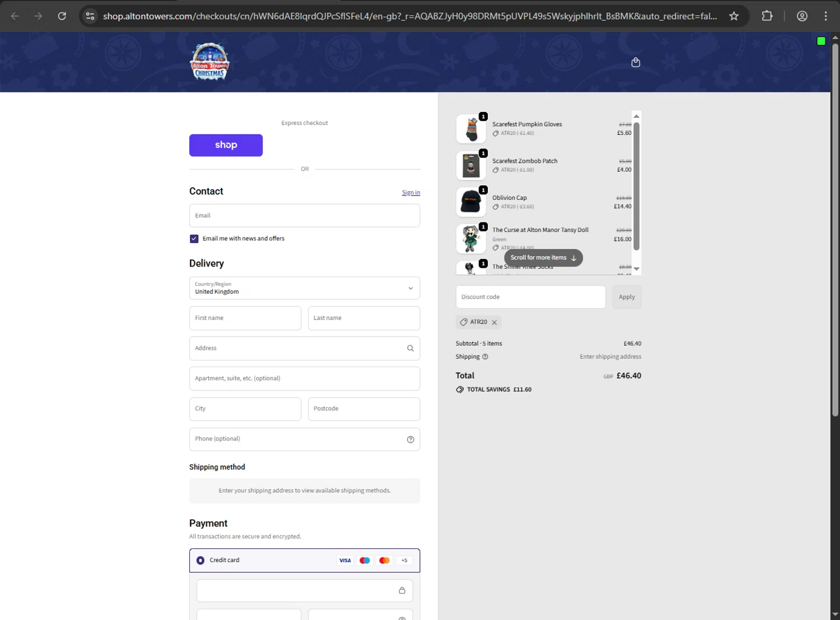Click the Shop Pay express checkout button
Viewport: 840px width, 620px height.
click(x=226, y=145)
